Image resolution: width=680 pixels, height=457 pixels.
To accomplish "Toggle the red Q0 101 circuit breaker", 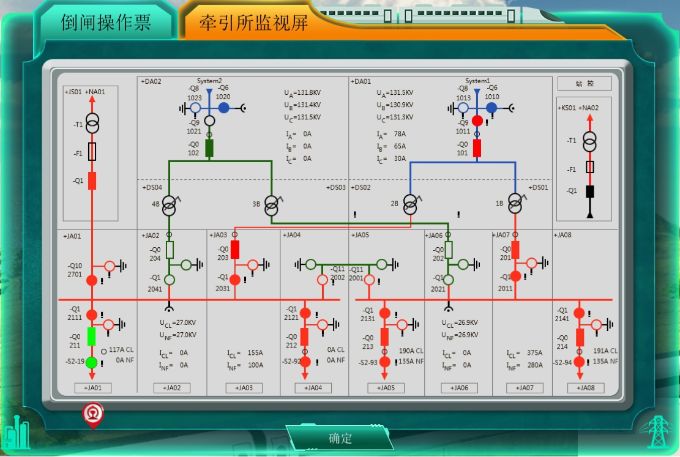I will pyautogui.click(x=477, y=149).
